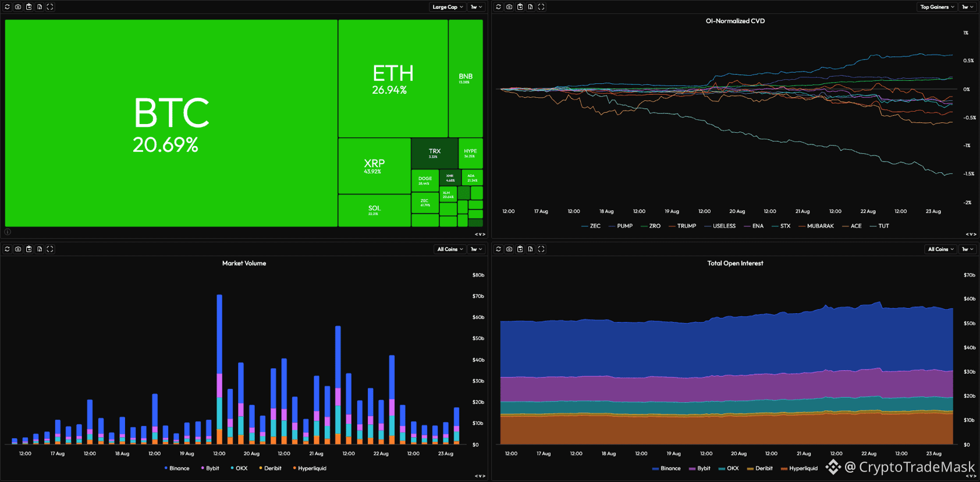Screen dimensions: 980x482
Task: Export the Total Open Interest data file
Action: pyautogui.click(x=531, y=249)
